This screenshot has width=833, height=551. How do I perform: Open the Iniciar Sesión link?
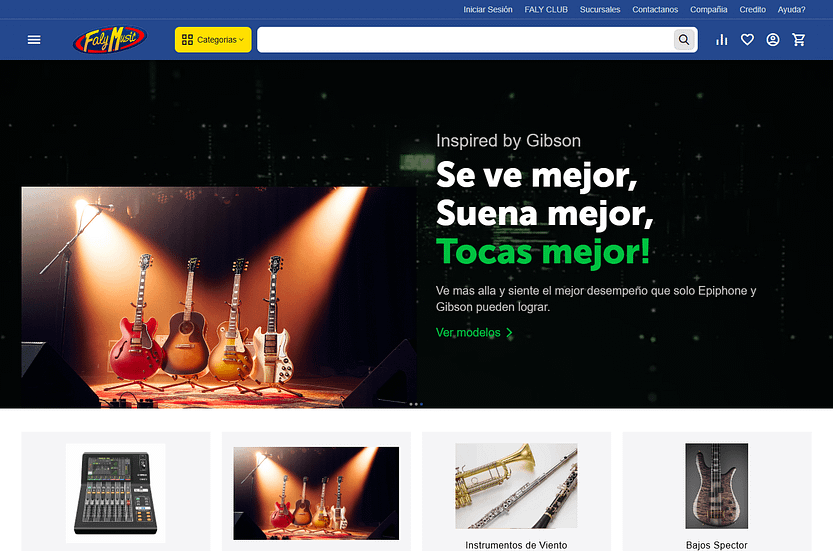pyautogui.click(x=488, y=10)
